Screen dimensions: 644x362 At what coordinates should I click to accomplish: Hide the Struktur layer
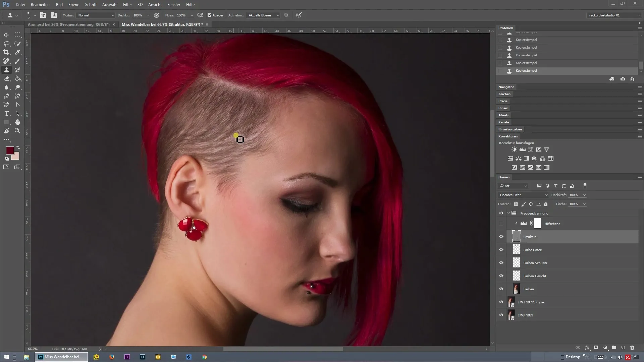[x=501, y=237]
